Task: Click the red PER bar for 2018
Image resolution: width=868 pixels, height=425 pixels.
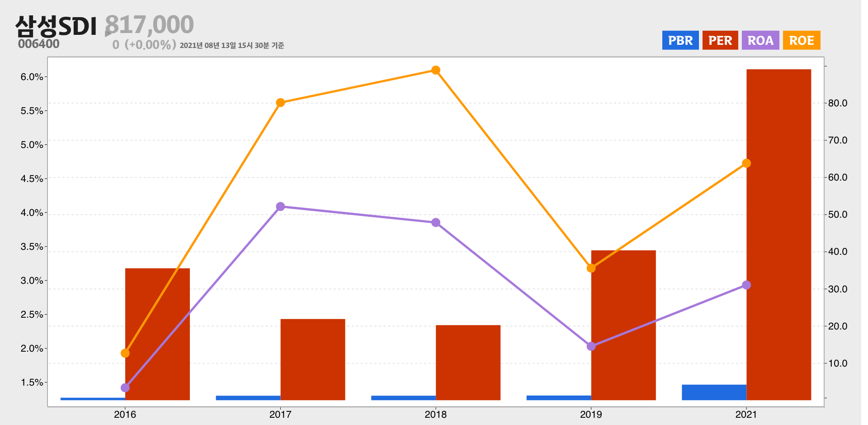Action: point(468,363)
